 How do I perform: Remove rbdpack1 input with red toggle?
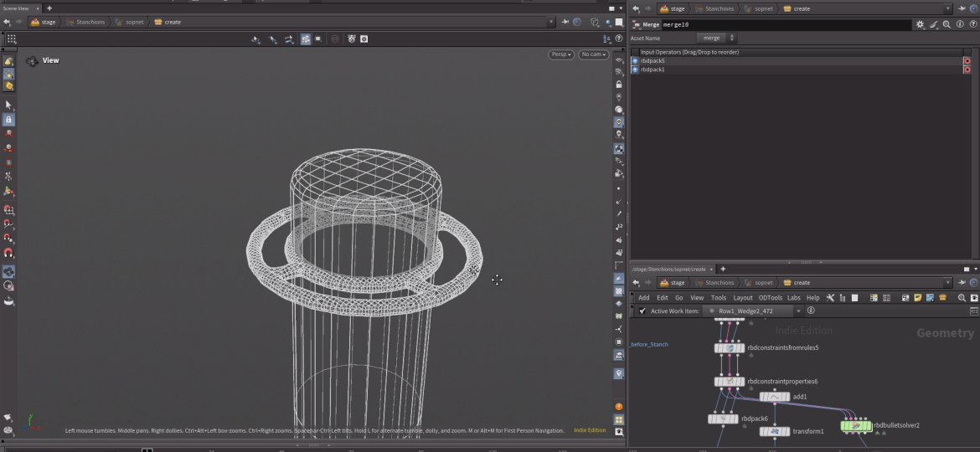tap(967, 69)
